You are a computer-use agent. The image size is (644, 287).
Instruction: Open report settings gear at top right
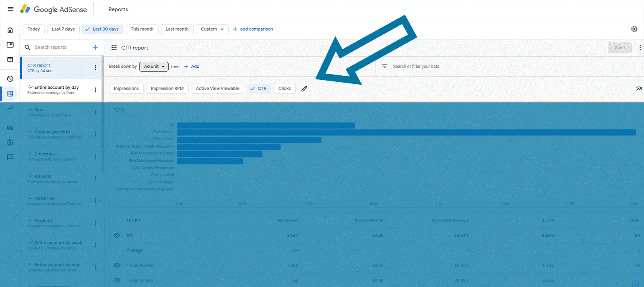tap(634, 29)
